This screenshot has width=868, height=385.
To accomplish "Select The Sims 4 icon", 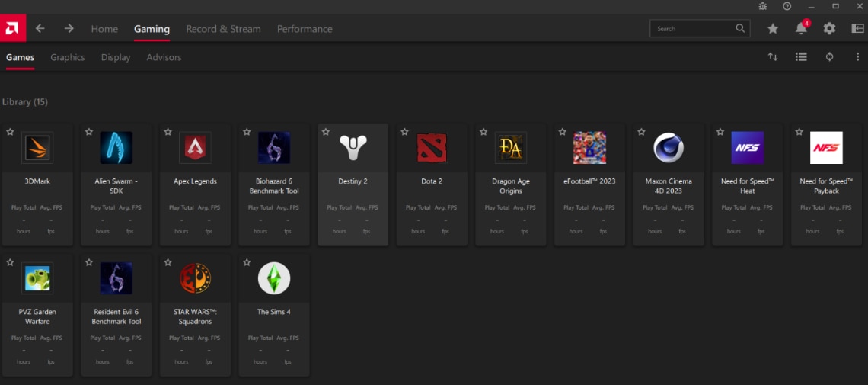I will click(x=274, y=278).
